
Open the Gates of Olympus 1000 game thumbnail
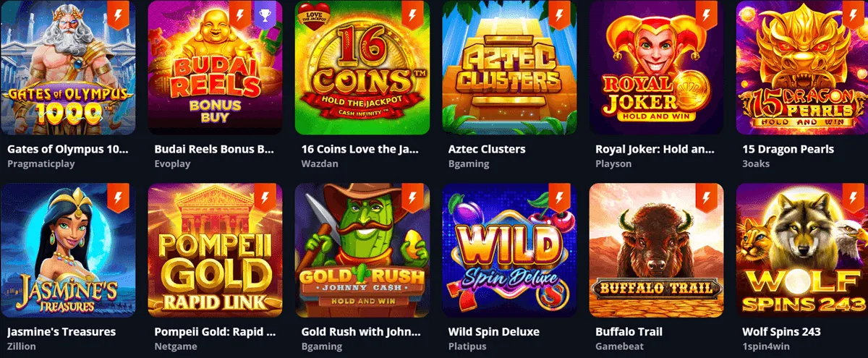coord(67,68)
